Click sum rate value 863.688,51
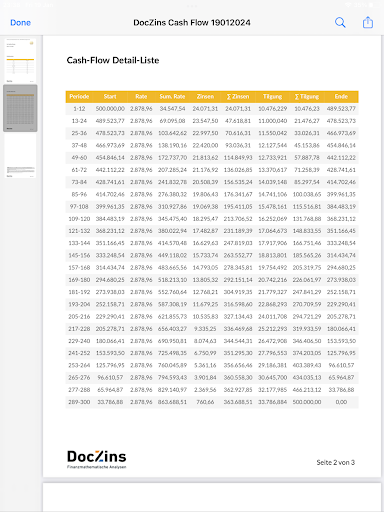 coord(172,402)
